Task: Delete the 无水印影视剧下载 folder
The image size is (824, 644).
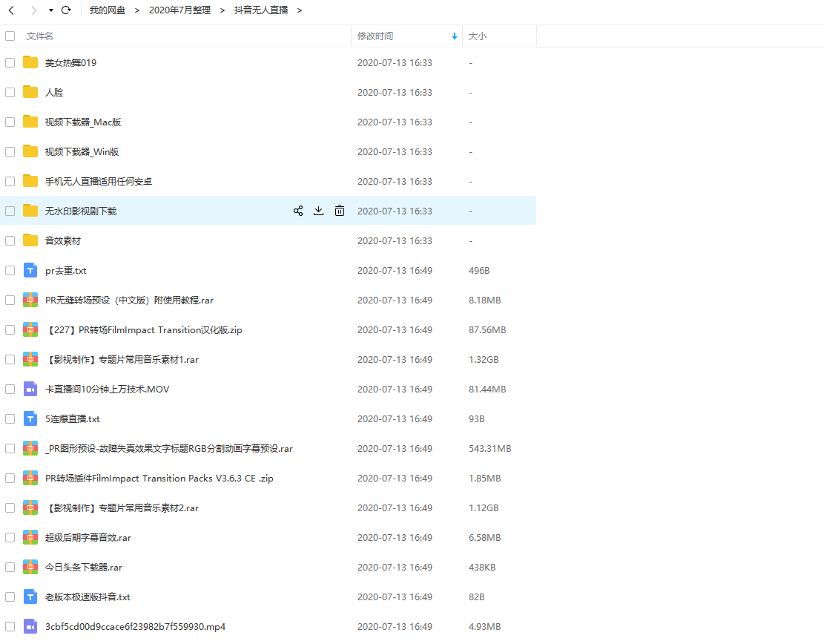Action: click(x=340, y=211)
